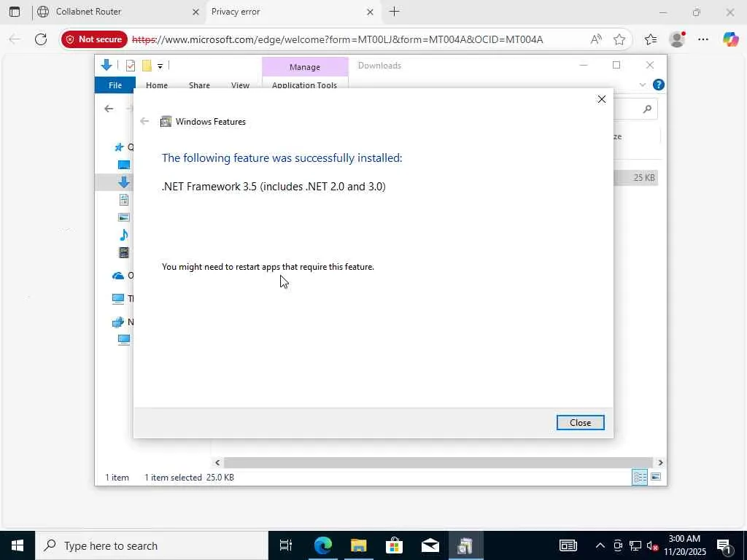This screenshot has width=747, height=560.
Task: Open Edge Settings and more menu
Action: [x=703, y=39]
